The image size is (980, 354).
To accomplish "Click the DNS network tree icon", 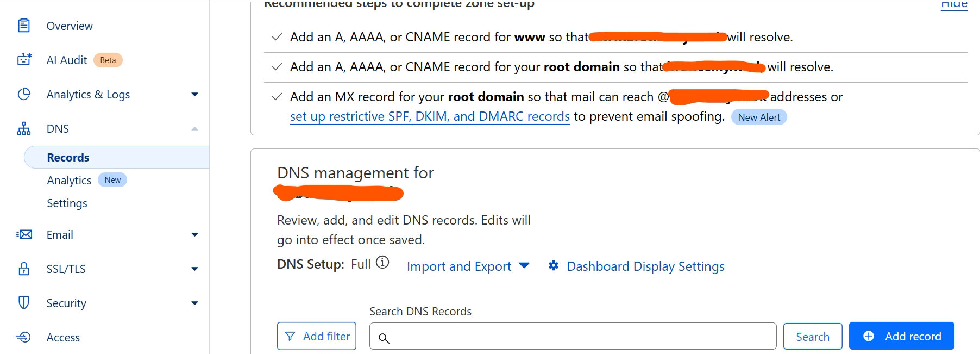I will (24, 128).
